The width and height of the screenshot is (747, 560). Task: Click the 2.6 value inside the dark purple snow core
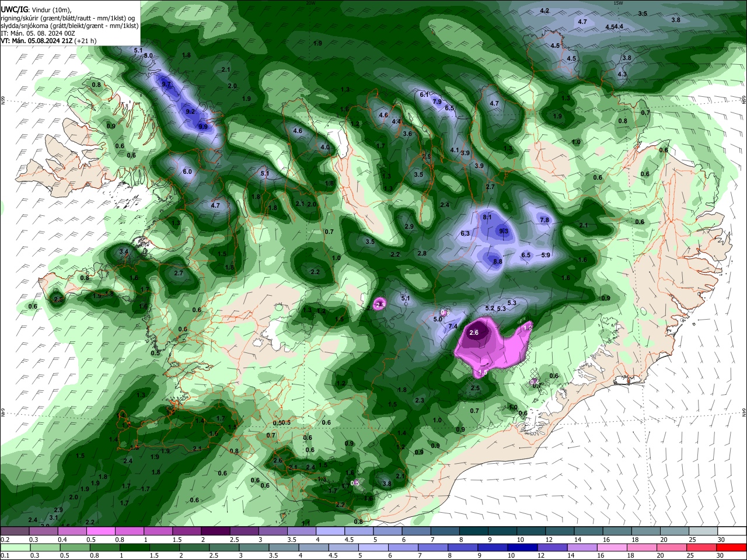[x=474, y=333]
